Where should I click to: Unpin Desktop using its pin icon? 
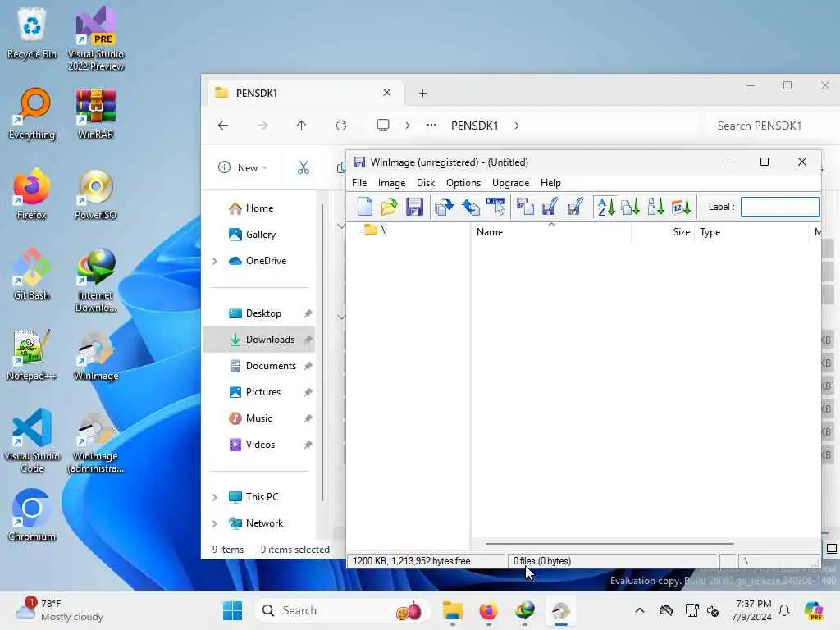click(308, 313)
